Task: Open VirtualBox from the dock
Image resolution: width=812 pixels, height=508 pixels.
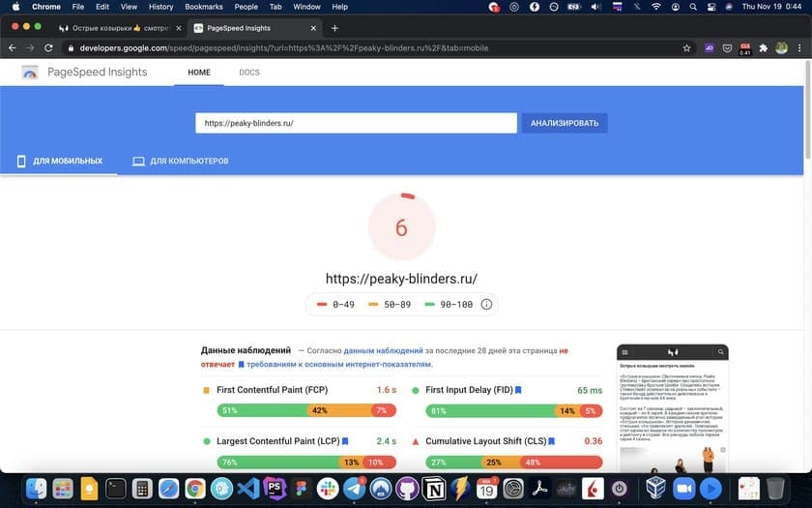Action: click(656, 489)
